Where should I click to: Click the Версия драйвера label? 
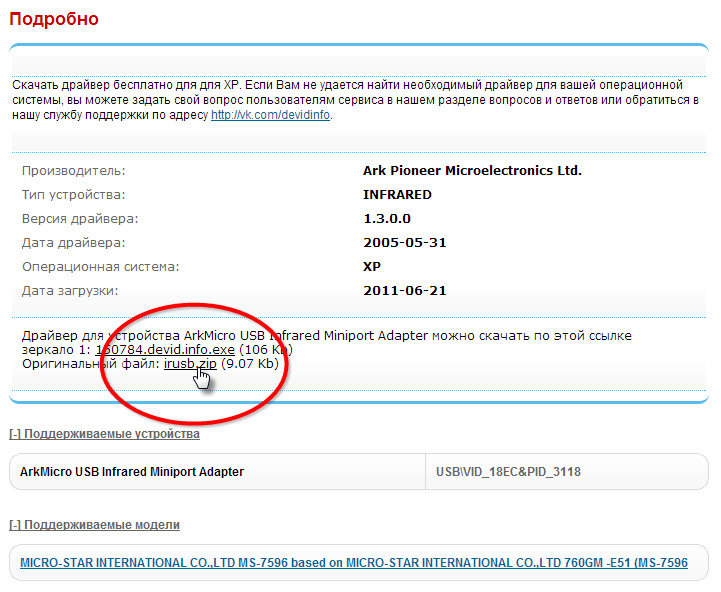80,218
